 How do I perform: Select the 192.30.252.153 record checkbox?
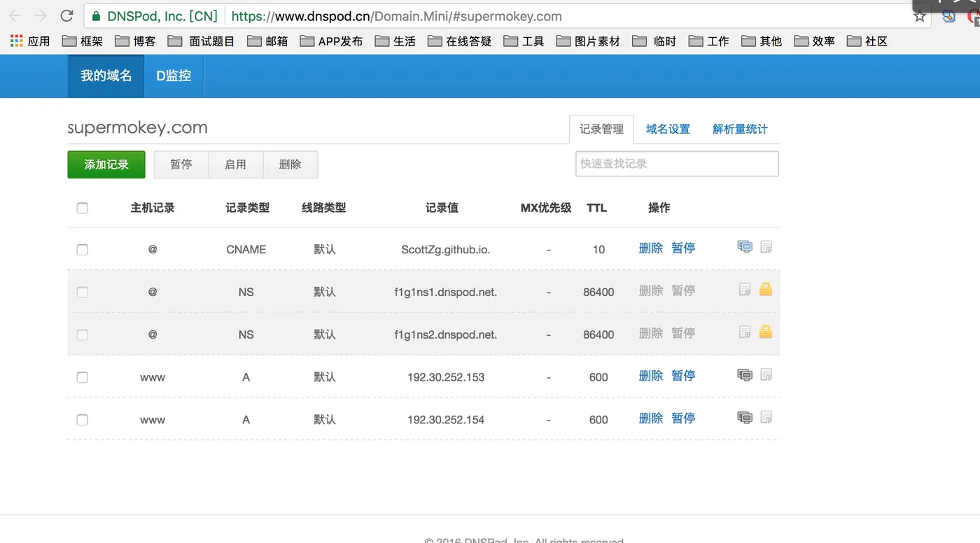click(82, 377)
